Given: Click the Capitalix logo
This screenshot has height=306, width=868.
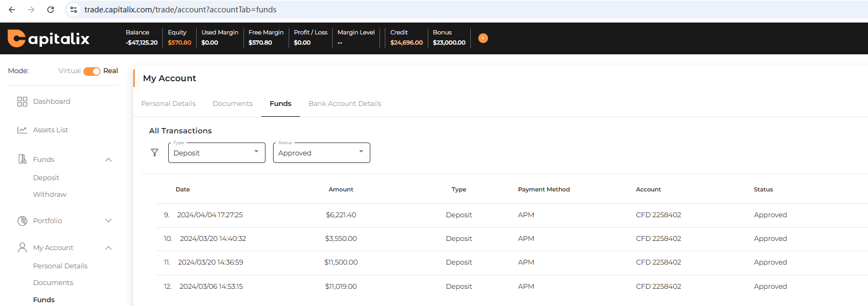Looking at the screenshot, I should [x=48, y=38].
